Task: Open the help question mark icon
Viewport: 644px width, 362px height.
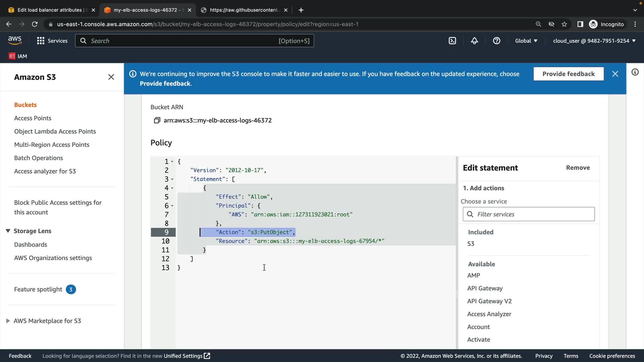Action: (x=496, y=41)
